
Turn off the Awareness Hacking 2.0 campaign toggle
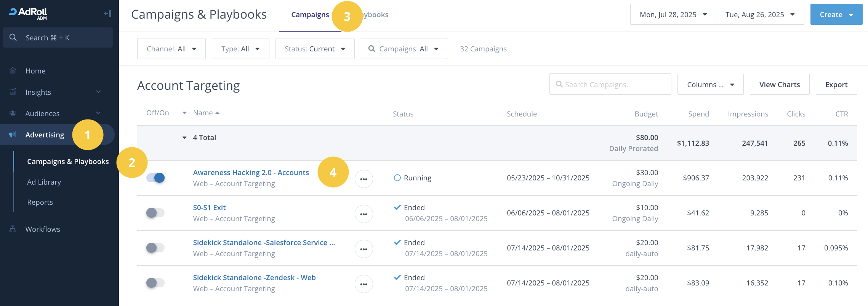coord(155,178)
